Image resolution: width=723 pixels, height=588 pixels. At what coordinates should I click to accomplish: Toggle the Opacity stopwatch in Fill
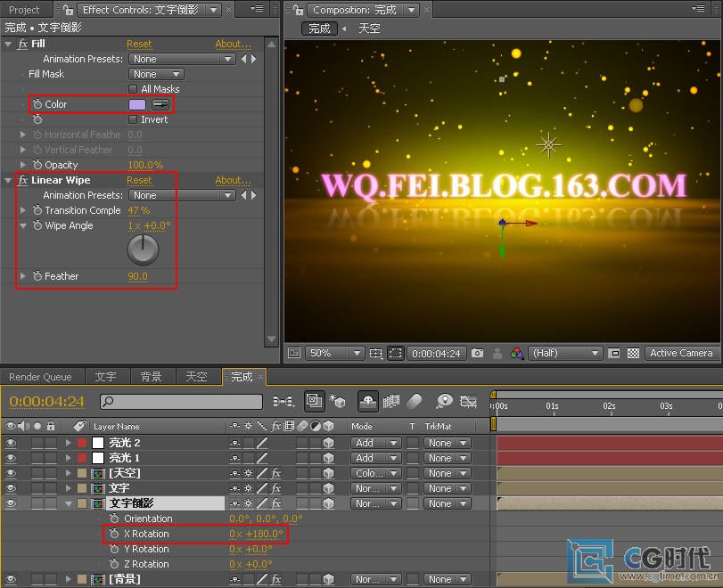point(37,165)
